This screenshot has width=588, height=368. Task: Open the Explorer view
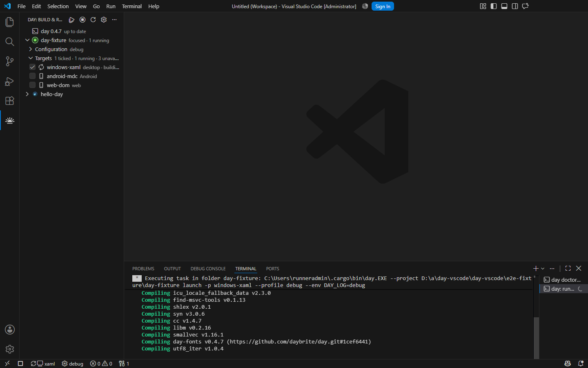pos(9,22)
